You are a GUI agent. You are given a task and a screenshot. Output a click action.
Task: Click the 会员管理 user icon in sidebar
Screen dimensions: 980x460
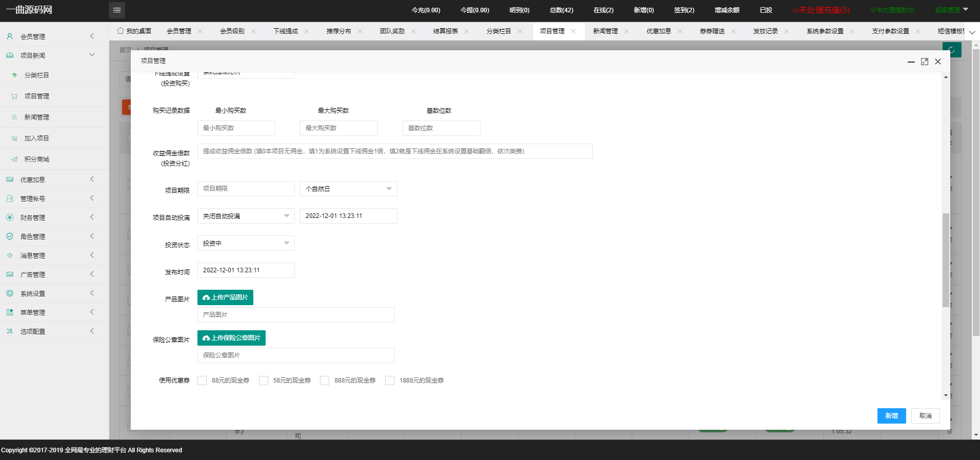pyautogui.click(x=10, y=36)
